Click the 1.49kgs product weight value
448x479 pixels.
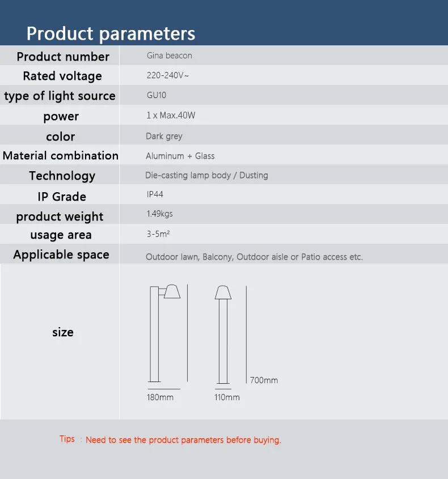(x=159, y=214)
